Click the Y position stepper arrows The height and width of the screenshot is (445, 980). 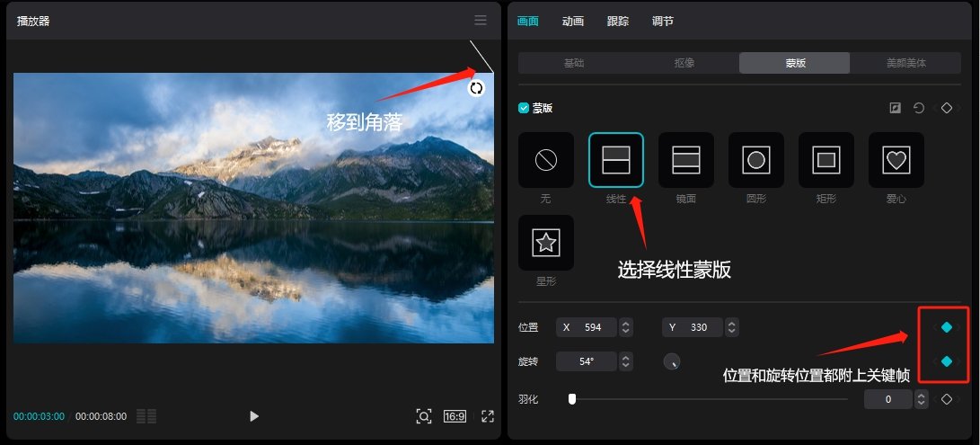click(732, 327)
